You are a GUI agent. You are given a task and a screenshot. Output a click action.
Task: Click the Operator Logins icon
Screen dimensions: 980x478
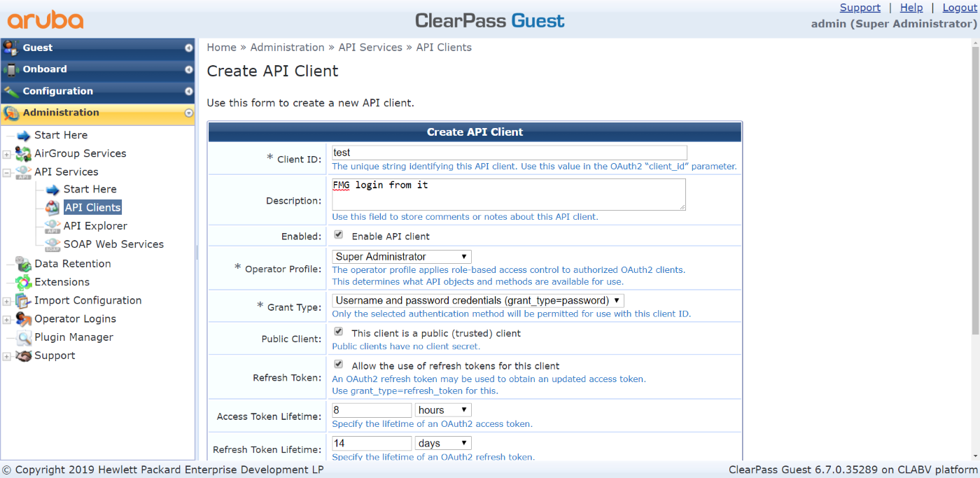click(24, 318)
